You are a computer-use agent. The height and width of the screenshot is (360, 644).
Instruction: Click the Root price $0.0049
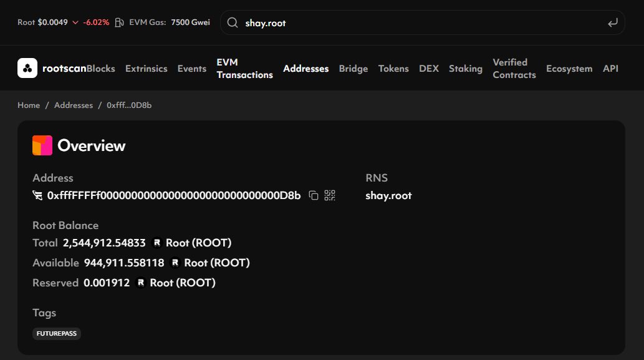[52, 22]
